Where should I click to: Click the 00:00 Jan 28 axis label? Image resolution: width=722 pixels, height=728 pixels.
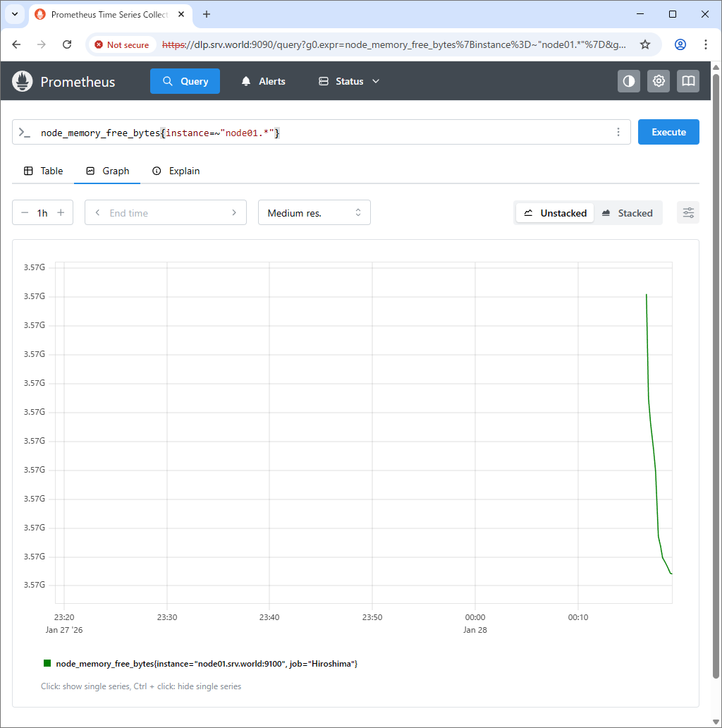(475, 623)
